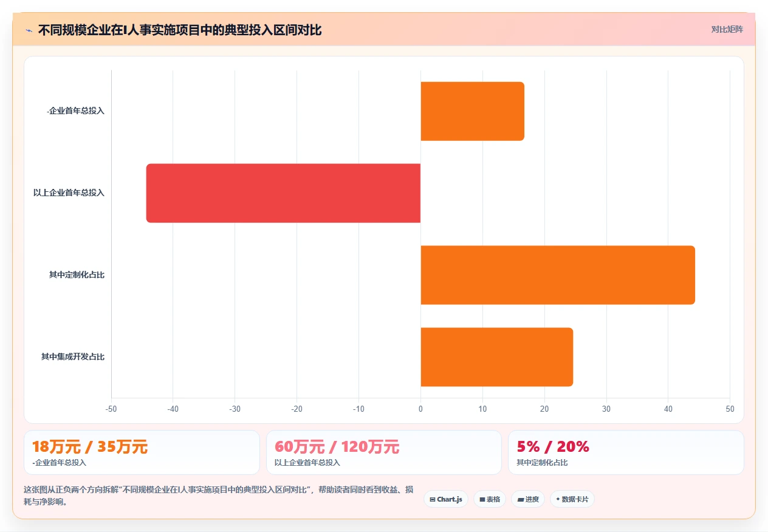The image size is (768, 532).
Task: Click the x-axis tick label -20
Action: click(x=297, y=409)
